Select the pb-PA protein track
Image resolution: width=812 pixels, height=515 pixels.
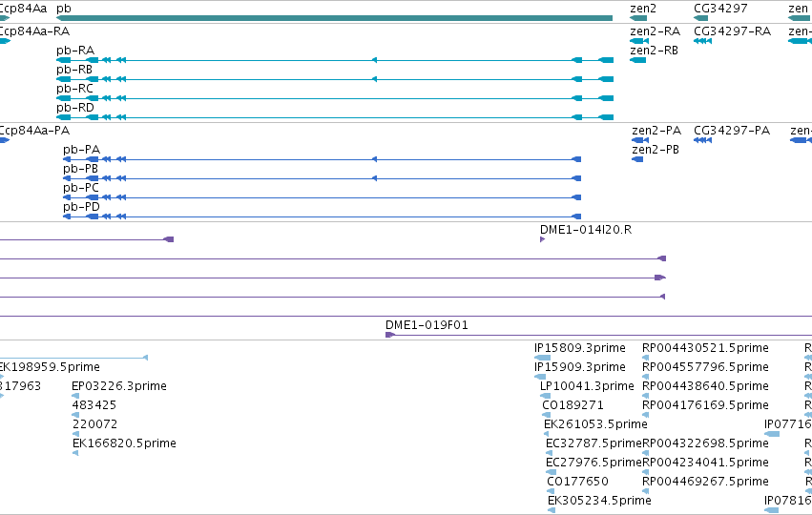pos(322,159)
